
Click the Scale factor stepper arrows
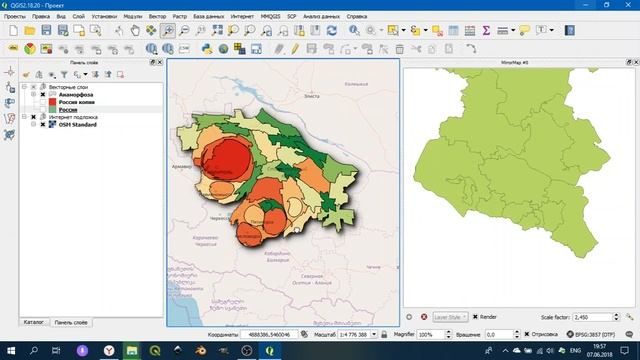point(616,317)
